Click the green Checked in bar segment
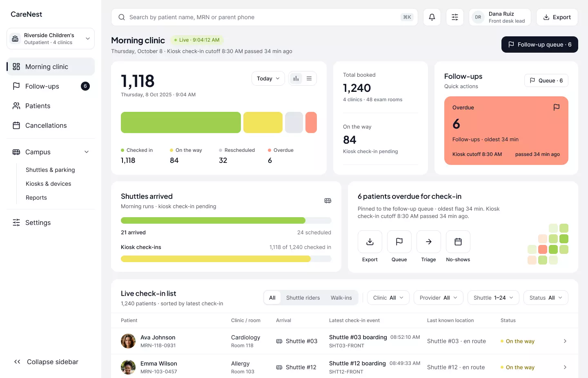Image resolution: width=588 pixels, height=378 pixels. point(181,122)
